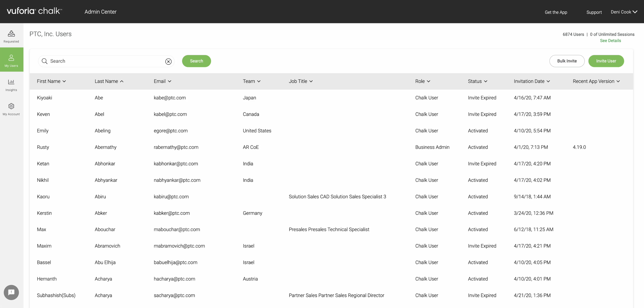Image resolution: width=644 pixels, height=308 pixels.
Task: Open the Insights bar chart icon
Action: 11,82
